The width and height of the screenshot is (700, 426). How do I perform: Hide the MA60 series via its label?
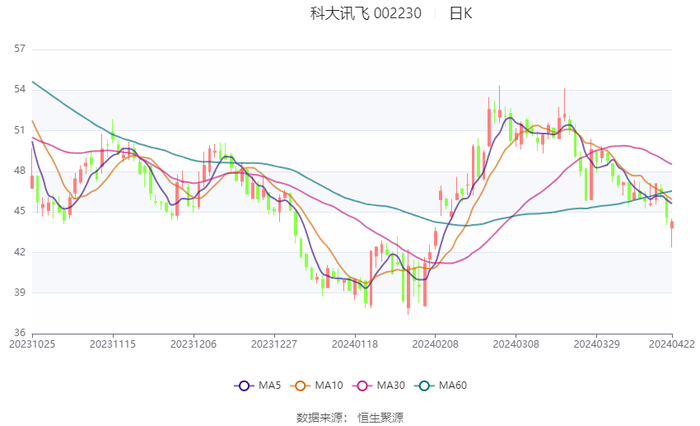[x=452, y=386]
